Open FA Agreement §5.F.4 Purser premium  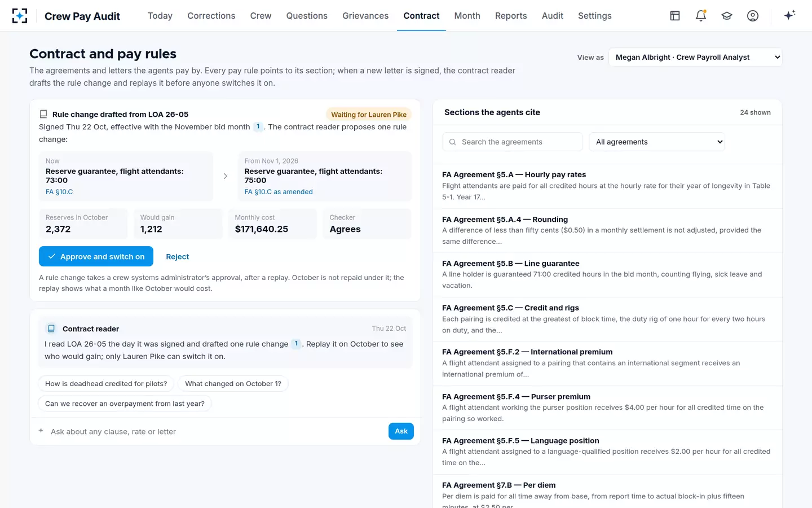pyautogui.click(x=607, y=408)
